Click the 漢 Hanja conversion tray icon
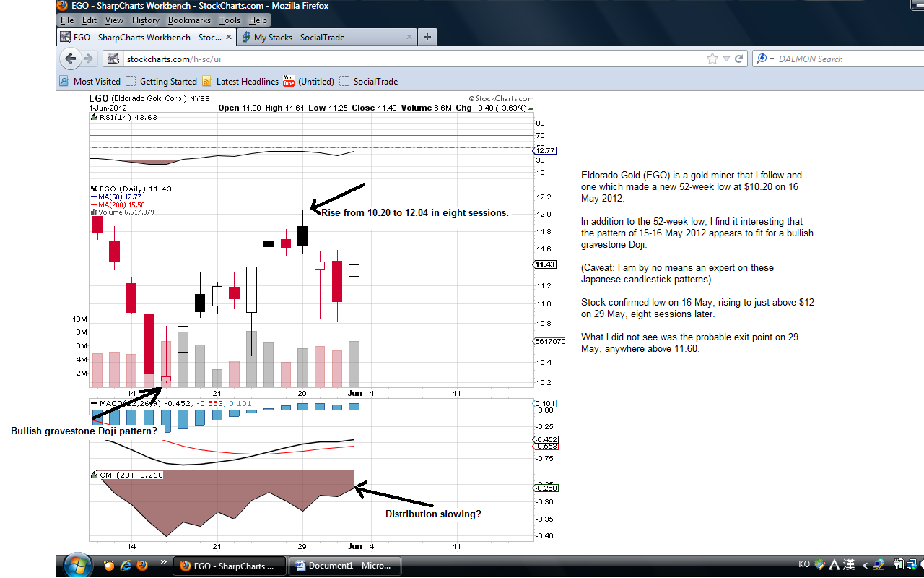The image size is (924, 578). point(850,565)
